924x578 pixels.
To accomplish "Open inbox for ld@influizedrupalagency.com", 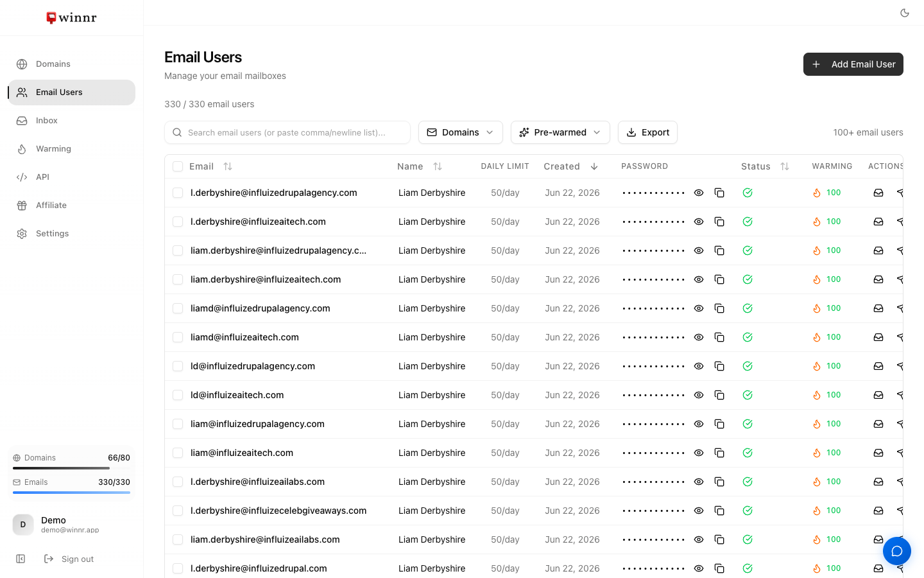I will [878, 366].
